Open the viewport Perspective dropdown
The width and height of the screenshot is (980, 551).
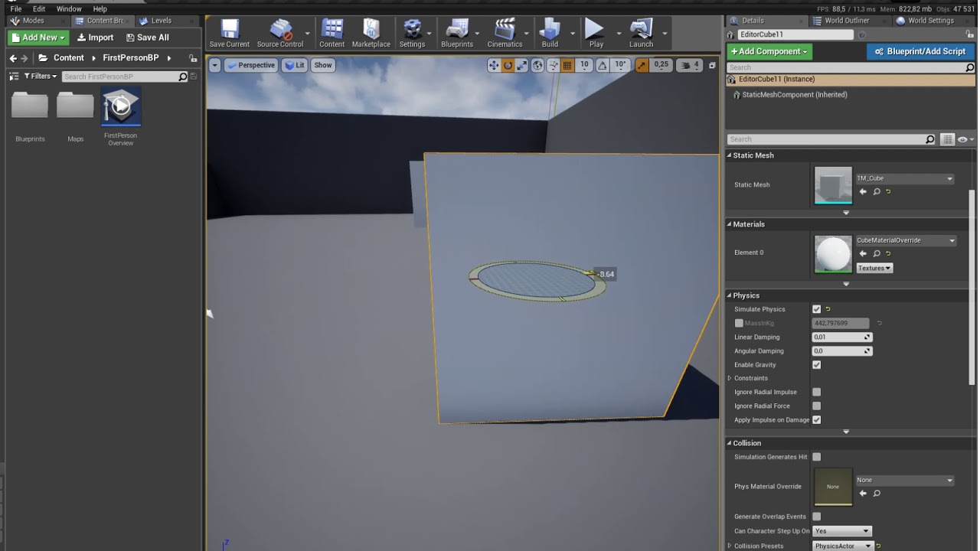click(250, 65)
